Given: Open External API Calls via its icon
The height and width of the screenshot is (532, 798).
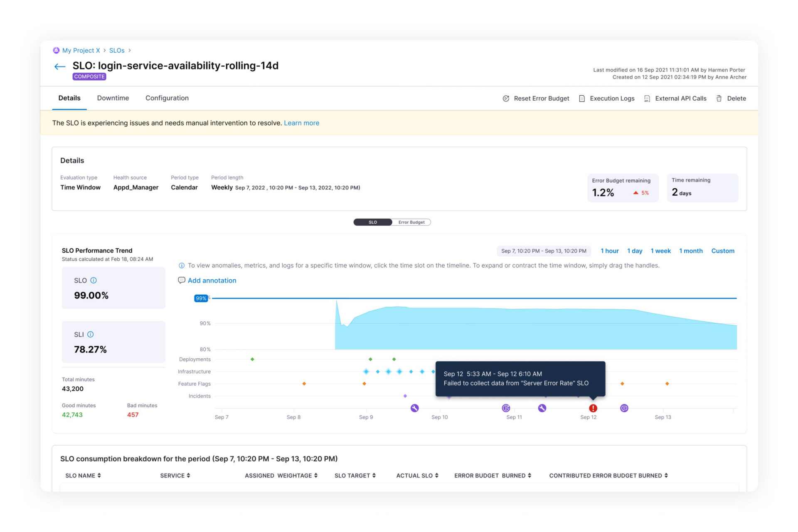Looking at the screenshot, I should (647, 99).
